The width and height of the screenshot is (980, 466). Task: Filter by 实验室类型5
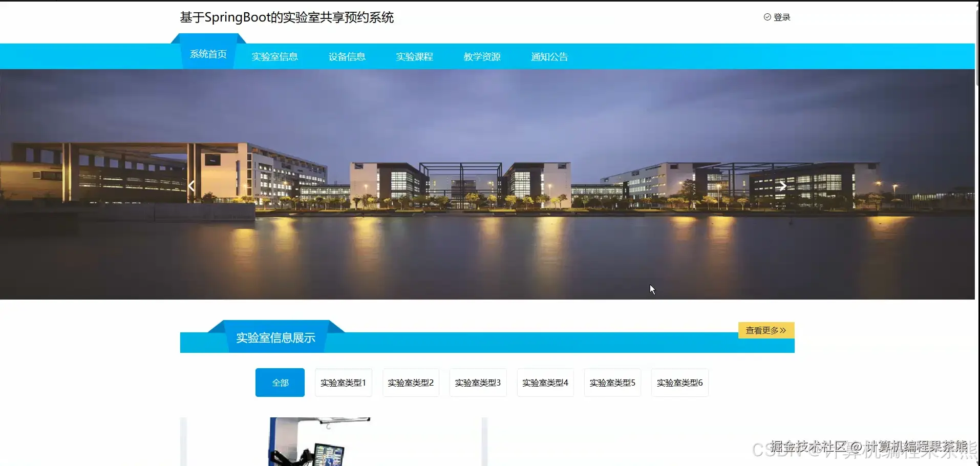point(612,383)
